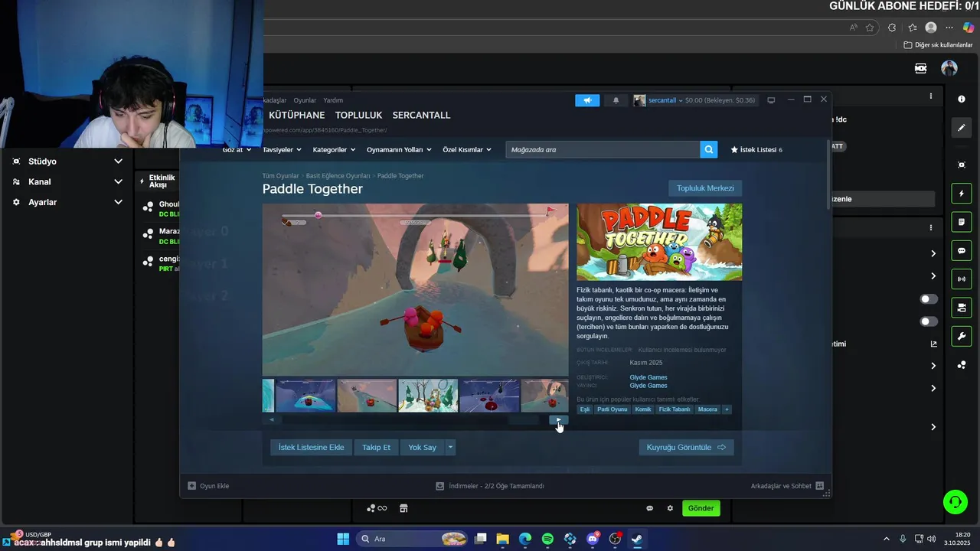Click the Yok Say button
The width and height of the screenshot is (980, 551).
[422, 447]
